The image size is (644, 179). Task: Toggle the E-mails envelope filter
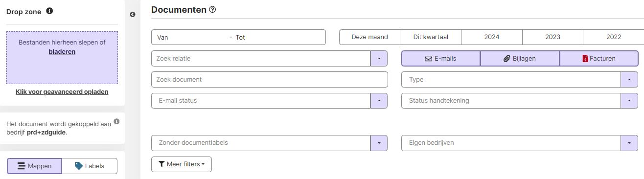tap(441, 58)
